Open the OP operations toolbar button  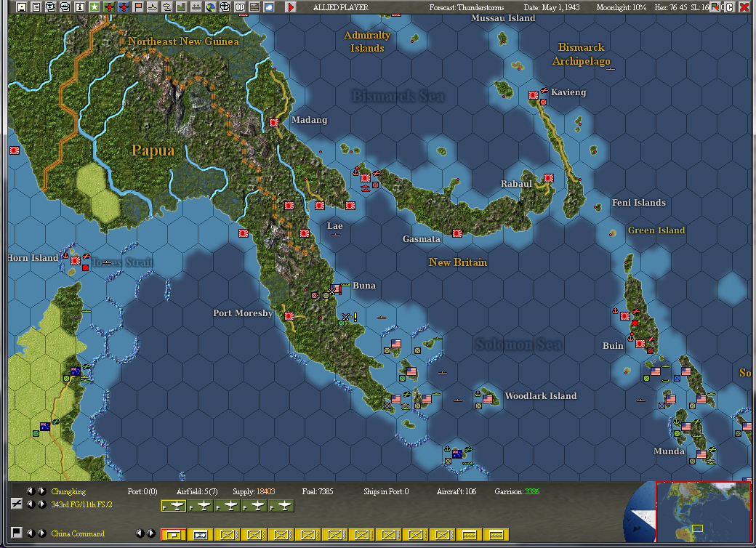pyautogui.click(x=240, y=7)
